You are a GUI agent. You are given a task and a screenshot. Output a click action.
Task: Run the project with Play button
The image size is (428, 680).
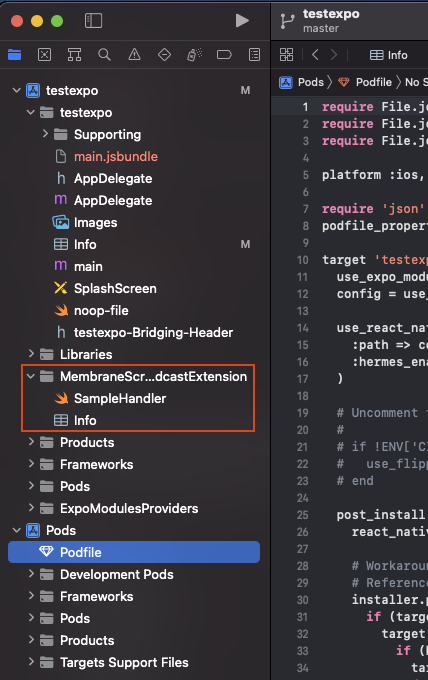click(x=242, y=20)
